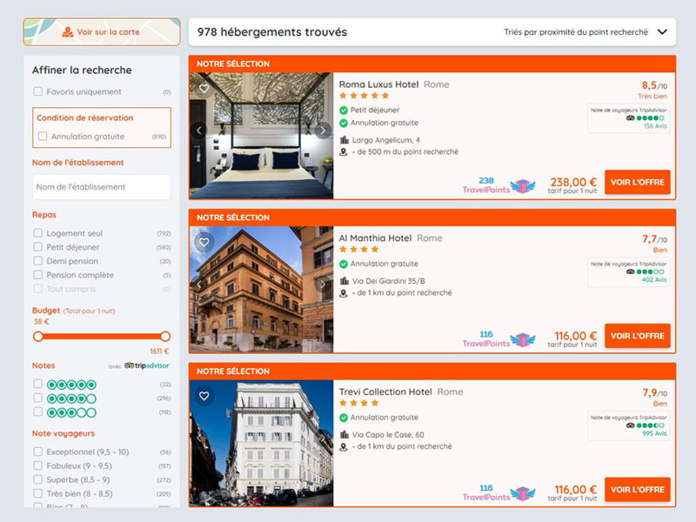Favorite the Roma Luxus Hotel heart icon
696x522 pixels.
point(204,88)
